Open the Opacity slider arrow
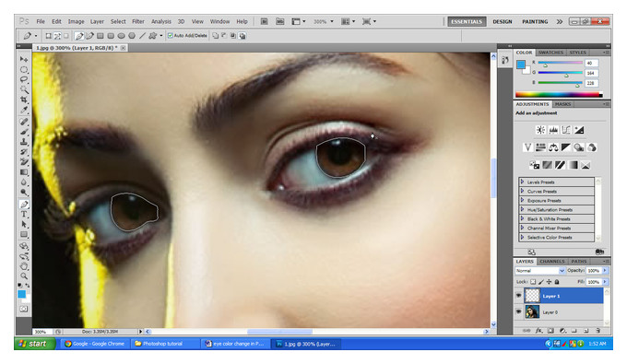Screen dimensions: 627x364 pyautogui.click(x=605, y=271)
